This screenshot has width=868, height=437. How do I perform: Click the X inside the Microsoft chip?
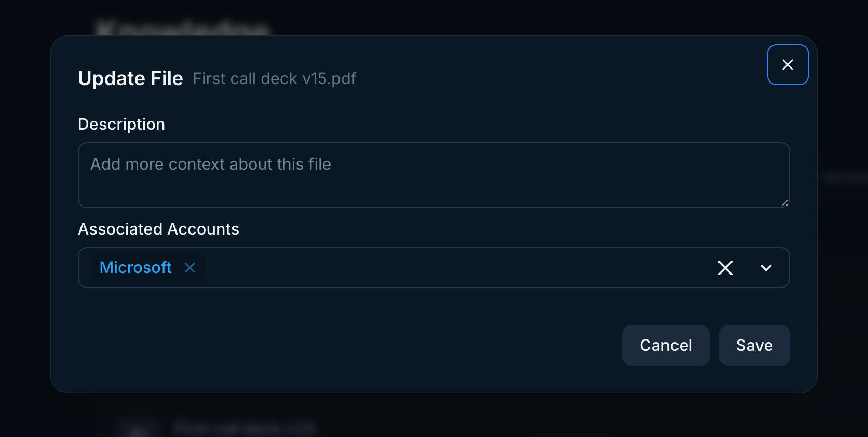click(x=190, y=268)
